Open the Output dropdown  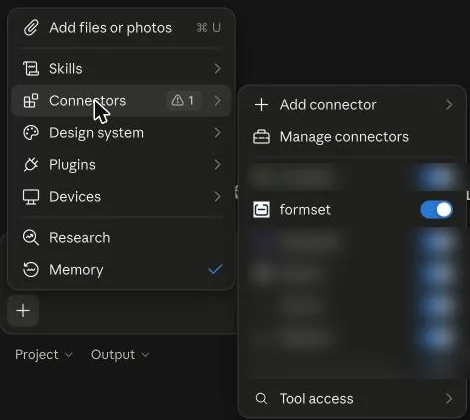pos(120,355)
